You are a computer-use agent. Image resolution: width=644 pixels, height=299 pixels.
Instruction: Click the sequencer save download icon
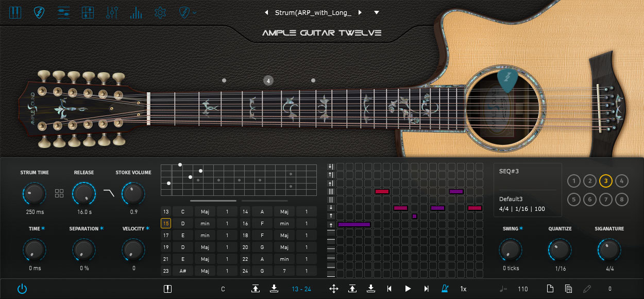pos(371,289)
